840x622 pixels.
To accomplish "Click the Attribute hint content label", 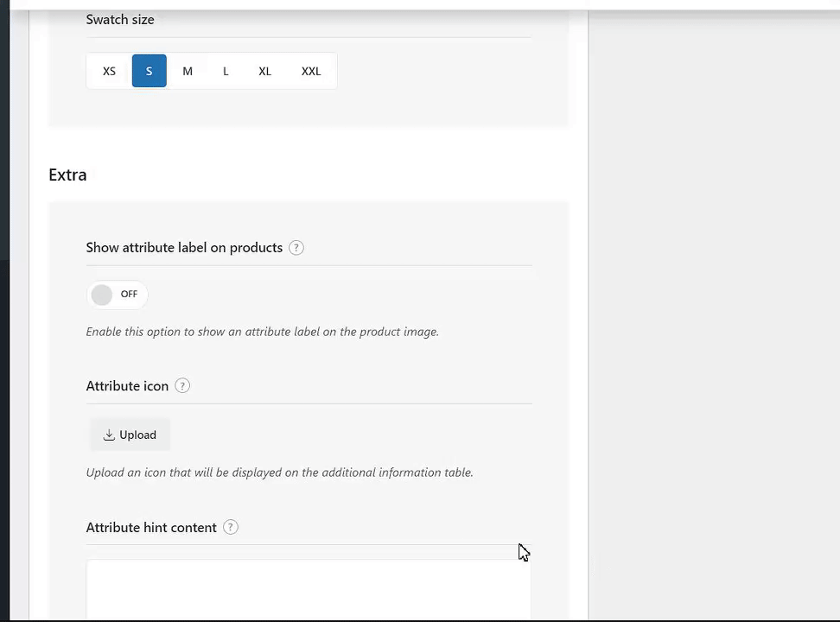I will pos(151,527).
